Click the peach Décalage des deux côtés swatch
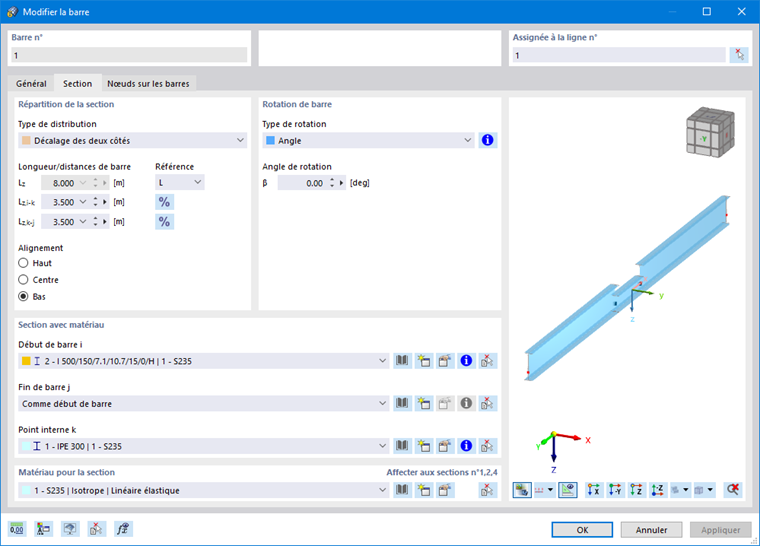Screen dimensions: 760x546 (26, 140)
